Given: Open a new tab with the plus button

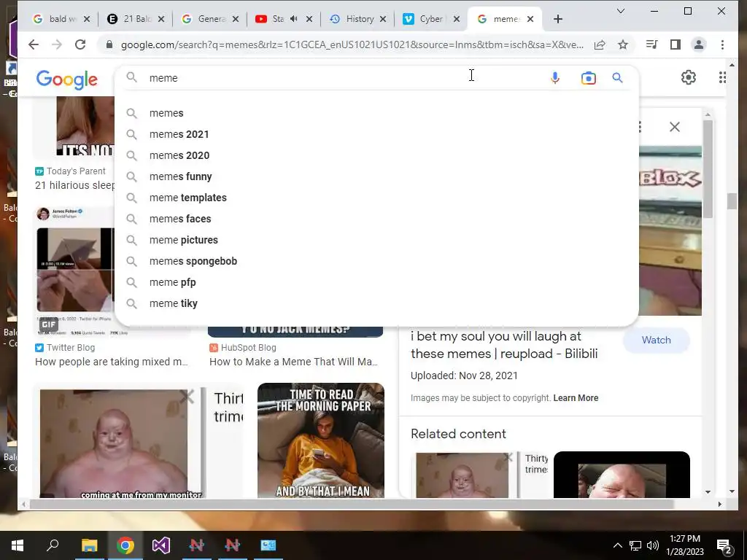Looking at the screenshot, I should (x=558, y=19).
